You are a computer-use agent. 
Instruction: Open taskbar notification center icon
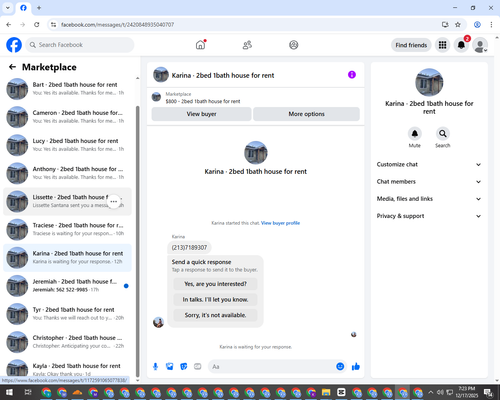[x=488, y=392]
